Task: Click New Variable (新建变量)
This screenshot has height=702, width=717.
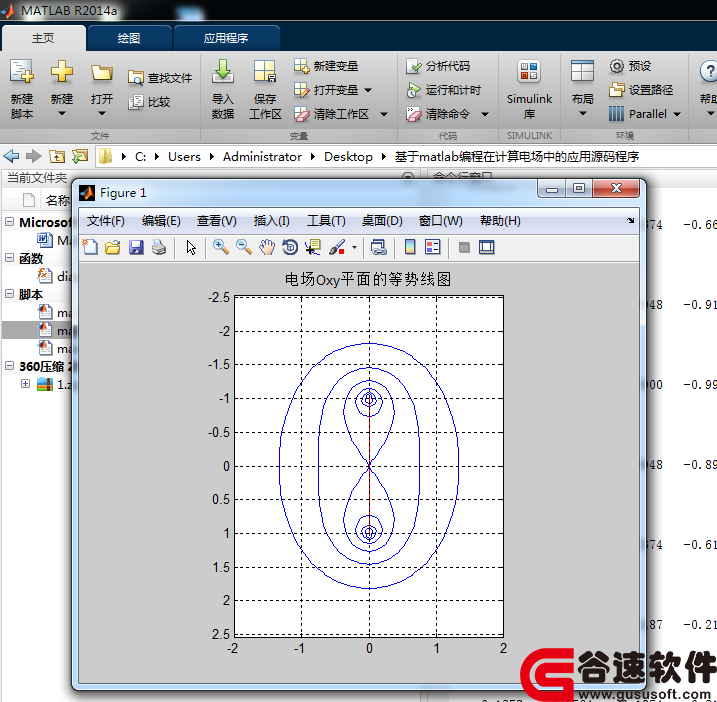Action: coord(326,66)
